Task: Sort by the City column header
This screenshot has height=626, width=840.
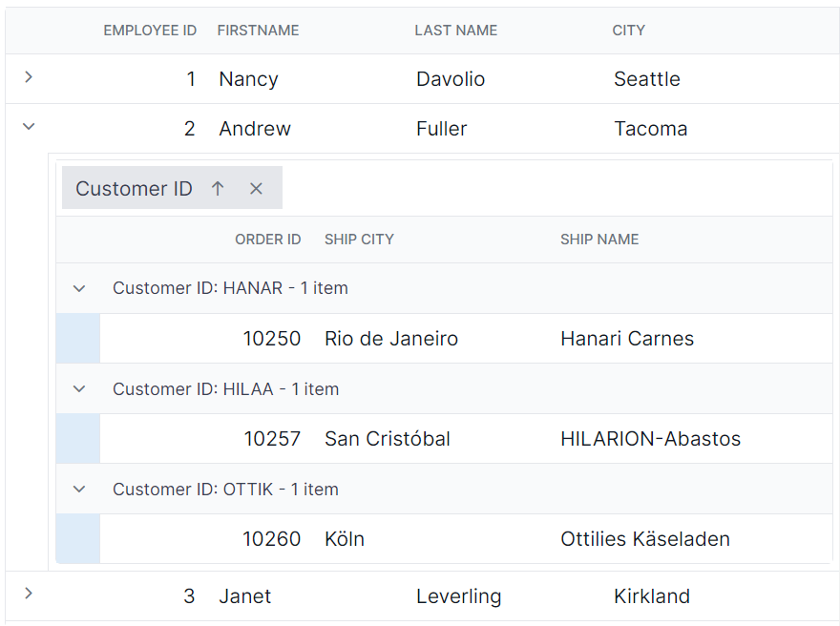Action: (x=629, y=31)
